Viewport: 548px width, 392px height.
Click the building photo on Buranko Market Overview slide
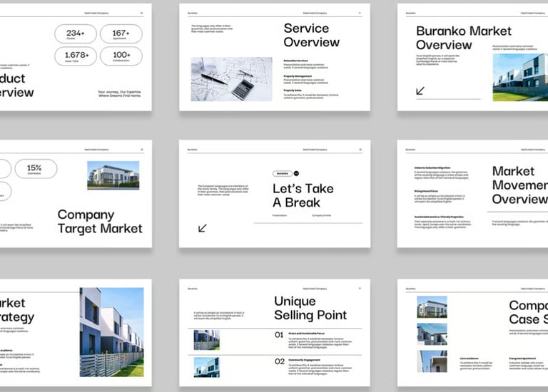520,77
